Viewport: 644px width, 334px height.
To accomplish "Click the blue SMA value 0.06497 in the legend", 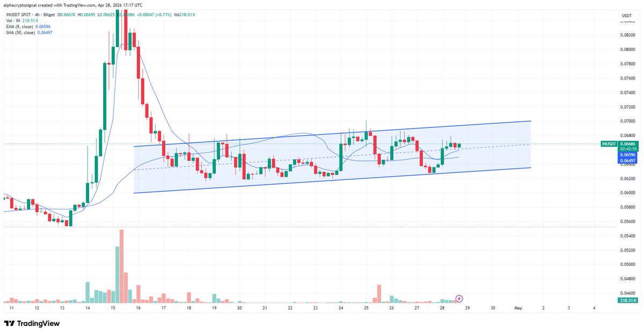I will 46,32.
